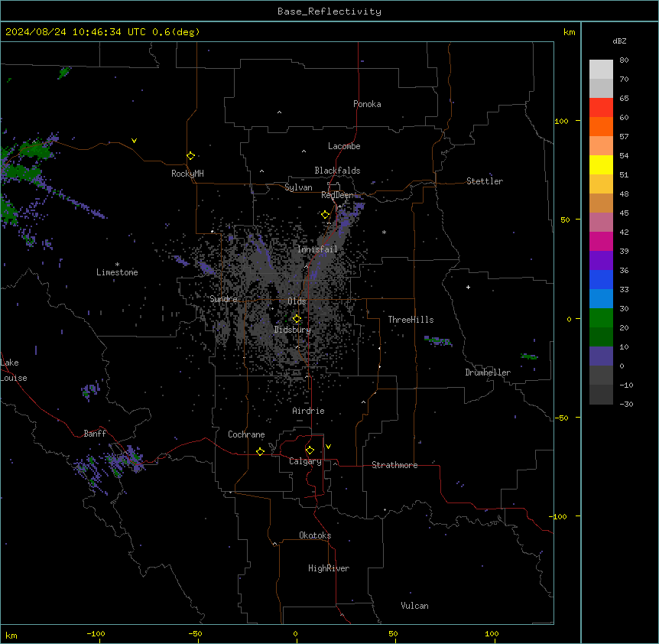
Task: Select the purple 39-36 dBZ legend swatch
Action: [601, 261]
